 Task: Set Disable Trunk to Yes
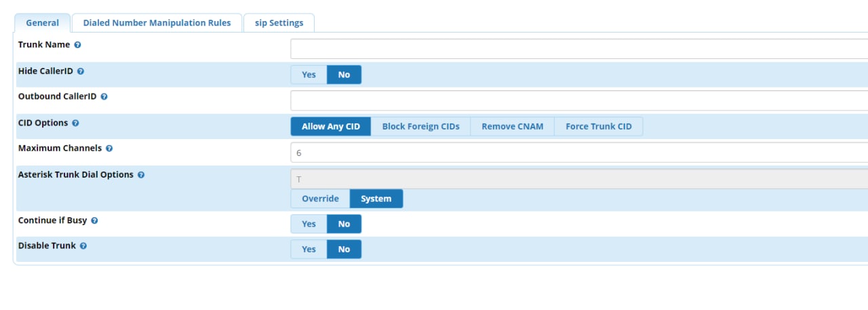[309, 249]
